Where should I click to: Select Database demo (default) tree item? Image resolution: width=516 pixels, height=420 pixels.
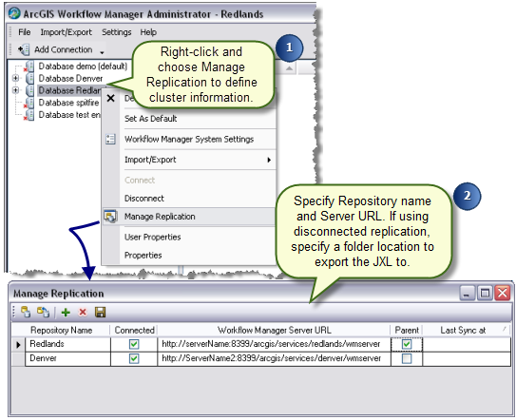tap(83, 67)
